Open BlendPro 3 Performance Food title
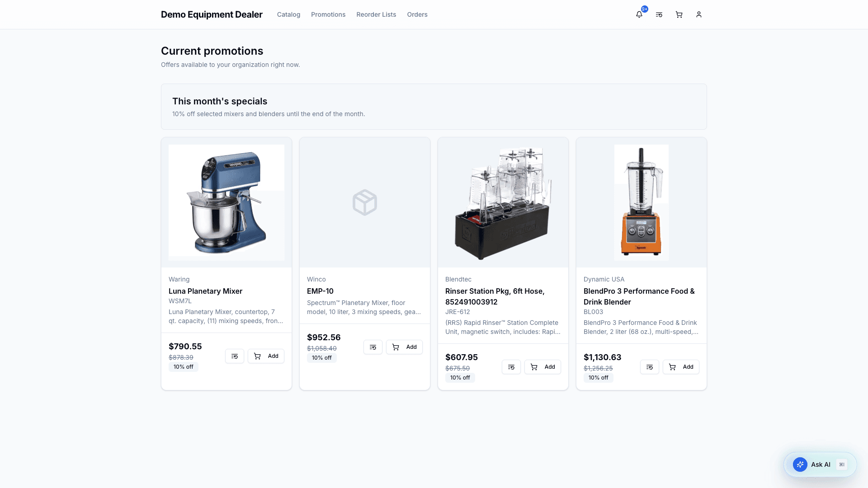 pyautogui.click(x=639, y=296)
